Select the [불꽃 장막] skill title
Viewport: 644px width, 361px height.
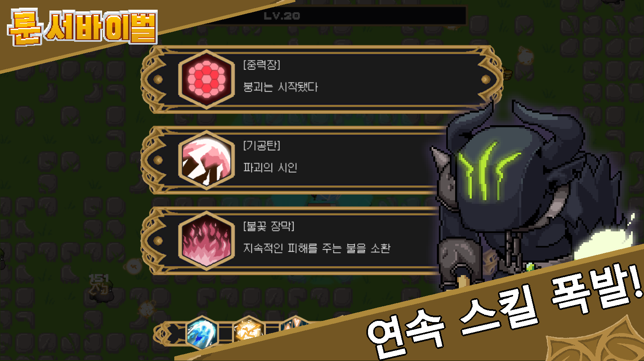coord(269,226)
